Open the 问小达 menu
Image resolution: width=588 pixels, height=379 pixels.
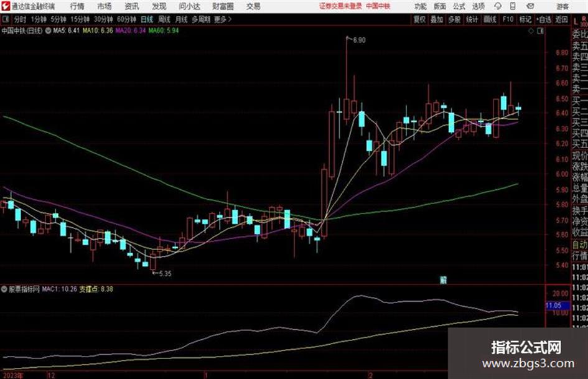[190, 6]
